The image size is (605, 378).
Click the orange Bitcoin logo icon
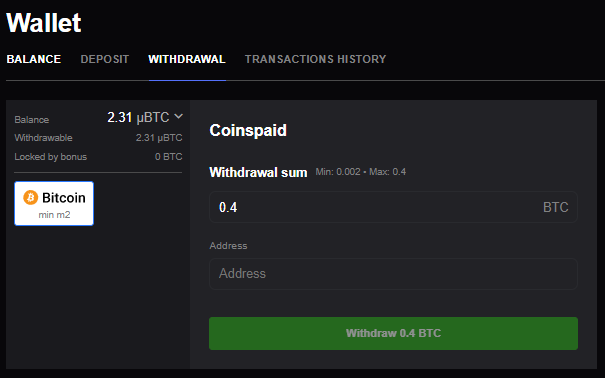click(30, 197)
